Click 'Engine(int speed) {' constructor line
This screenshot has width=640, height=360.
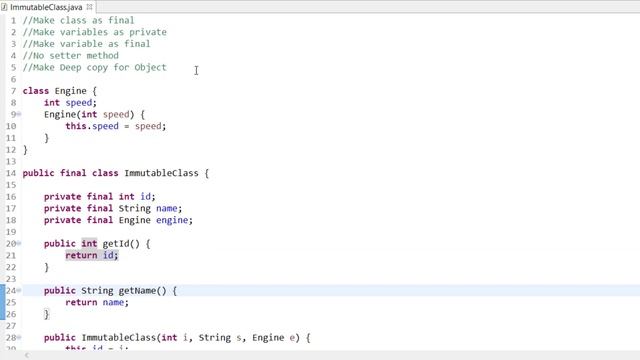coord(94,114)
